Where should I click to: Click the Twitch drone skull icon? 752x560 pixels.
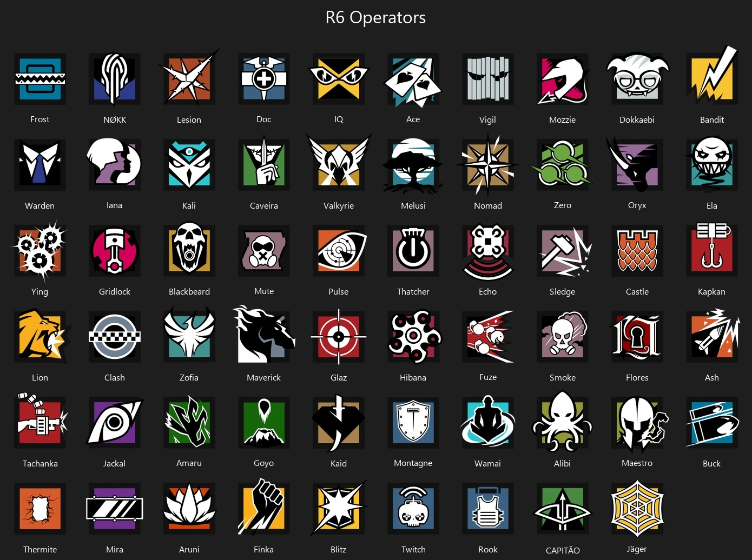413,509
